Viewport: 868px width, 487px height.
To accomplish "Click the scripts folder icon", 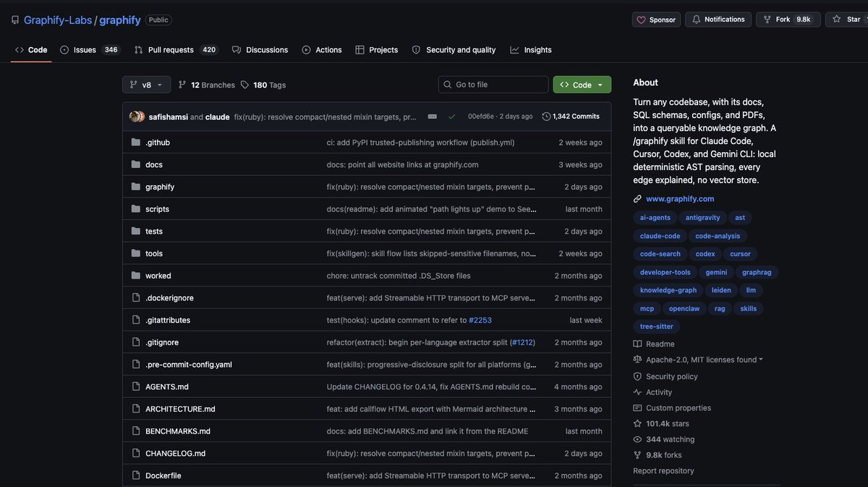I will 136,209.
